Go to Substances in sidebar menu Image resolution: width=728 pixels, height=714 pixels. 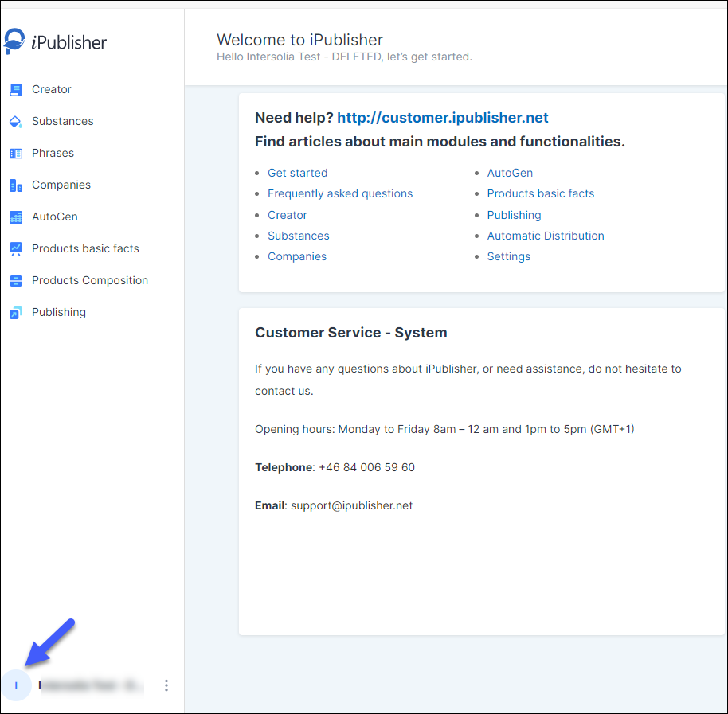[x=63, y=121]
